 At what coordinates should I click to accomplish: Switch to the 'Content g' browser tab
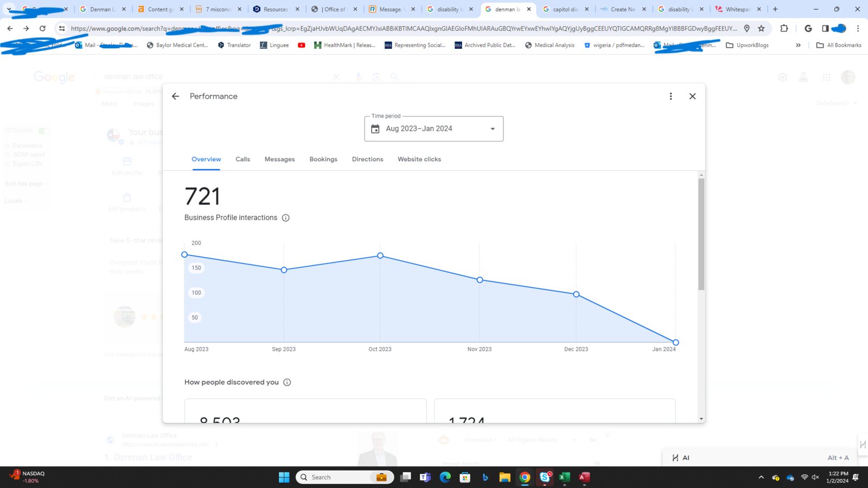pos(161,9)
